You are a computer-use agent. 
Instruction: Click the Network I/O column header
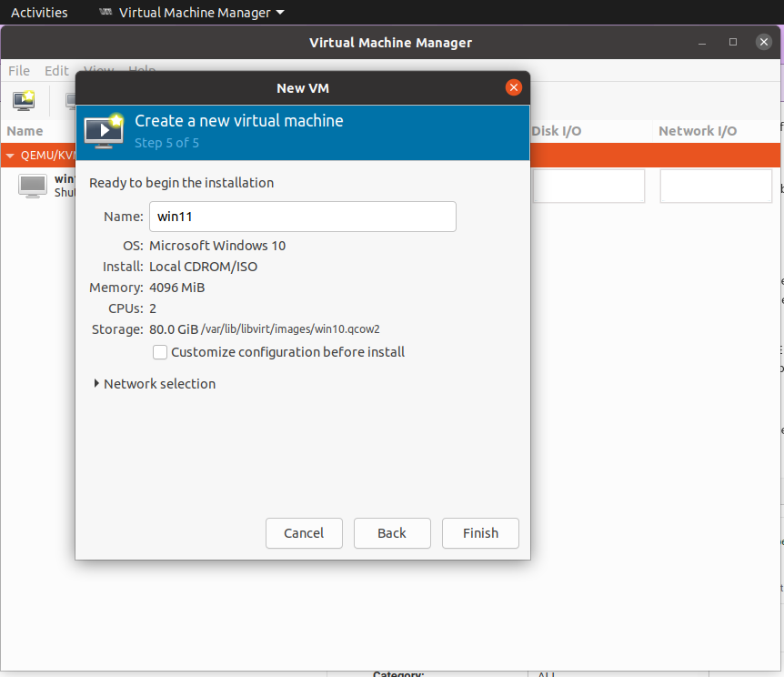(x=698, y=131)
